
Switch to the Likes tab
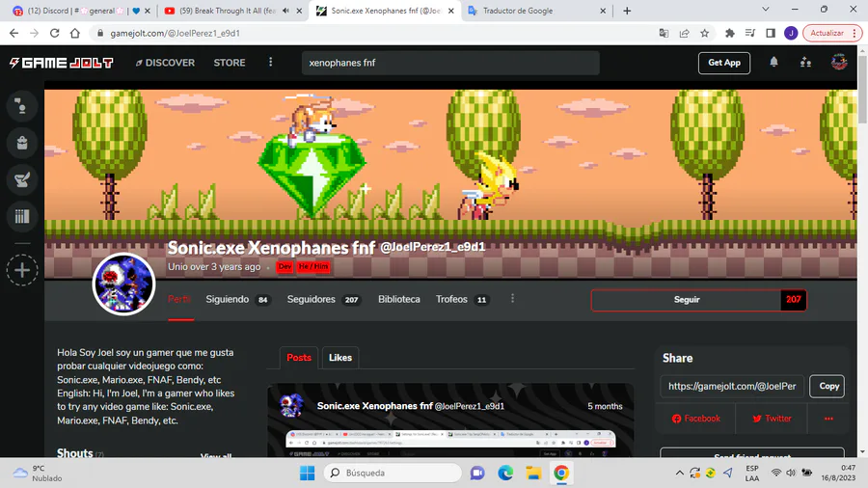point(339,358)
